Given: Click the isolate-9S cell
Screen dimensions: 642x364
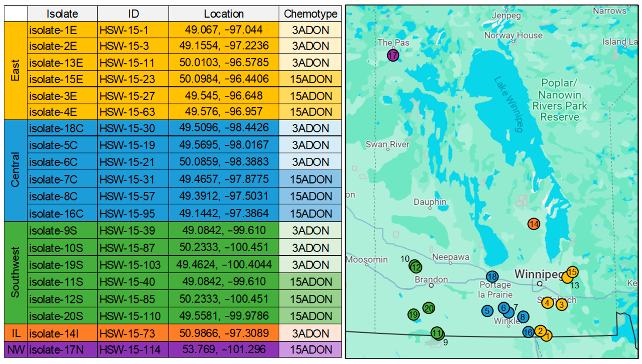Looking at the screenshot, I should pyautogui.click(x=62, y=230).
